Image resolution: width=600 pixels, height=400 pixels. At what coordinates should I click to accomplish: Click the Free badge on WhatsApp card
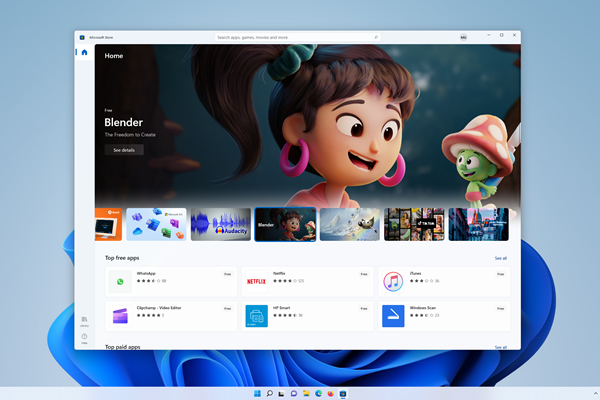[x=228, y=274]
